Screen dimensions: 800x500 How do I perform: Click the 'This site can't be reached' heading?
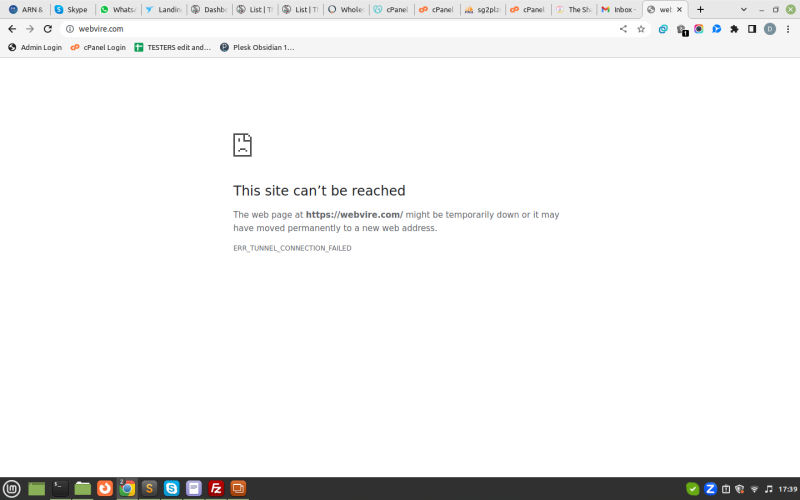pos(319,191)
